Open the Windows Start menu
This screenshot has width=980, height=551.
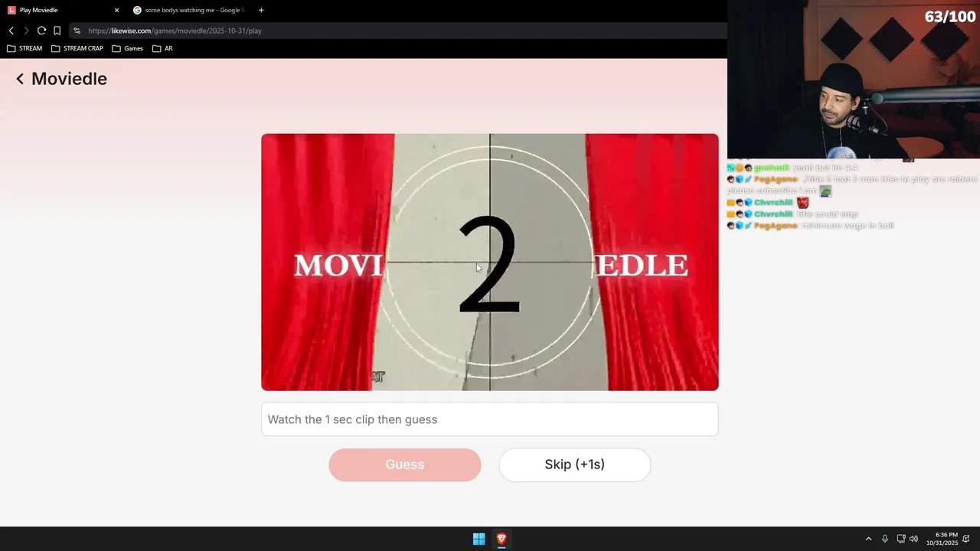[479, 539]
